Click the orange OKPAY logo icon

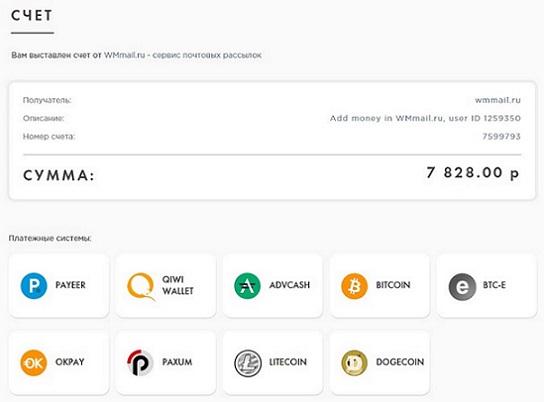tap(34, 363)
